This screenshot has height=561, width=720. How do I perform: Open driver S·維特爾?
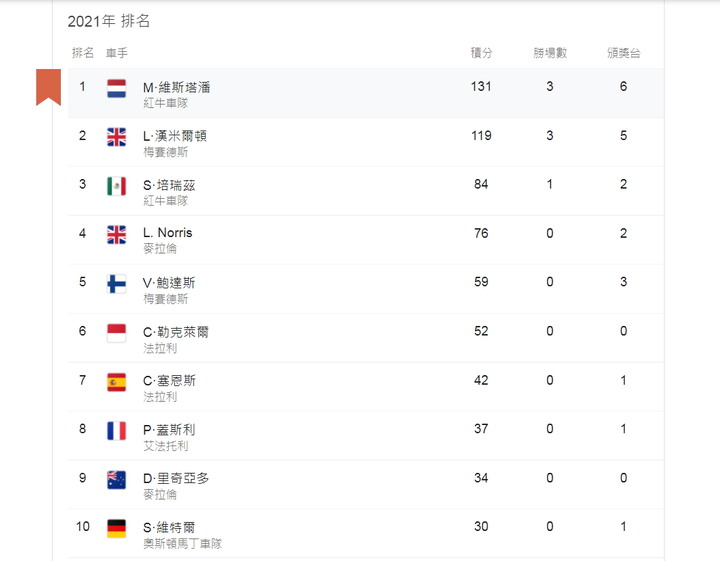[169, 527]
